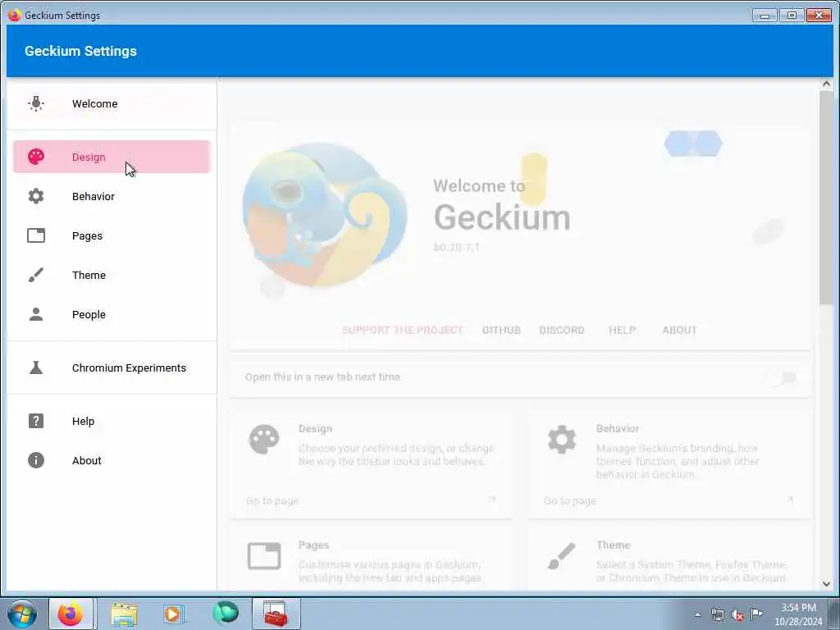Click the Chromium Experiments flask icon
The width and height of the screenshot is (840, 630).
[x=36, y=367]
